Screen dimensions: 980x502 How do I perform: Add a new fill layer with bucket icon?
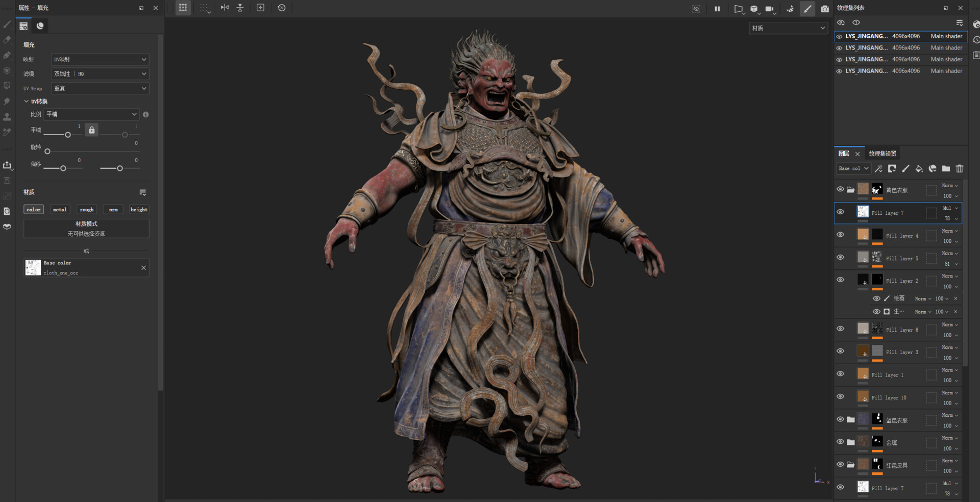(x=919, y=168)
